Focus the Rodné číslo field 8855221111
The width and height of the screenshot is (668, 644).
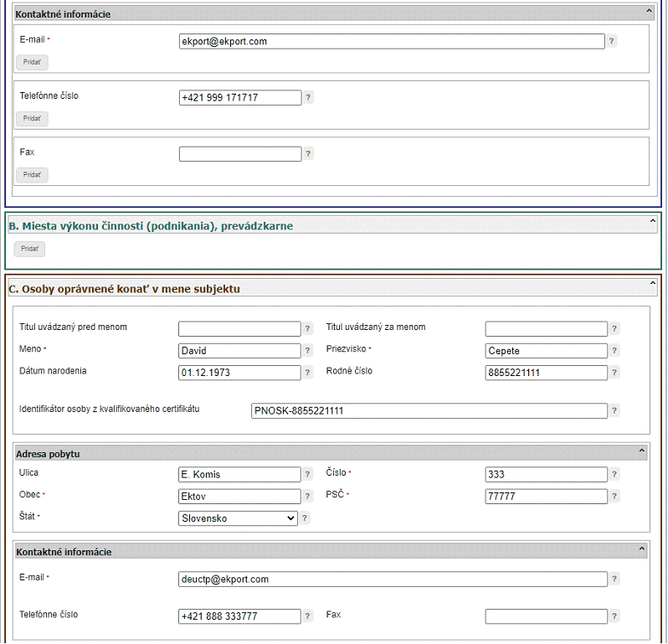546,373
